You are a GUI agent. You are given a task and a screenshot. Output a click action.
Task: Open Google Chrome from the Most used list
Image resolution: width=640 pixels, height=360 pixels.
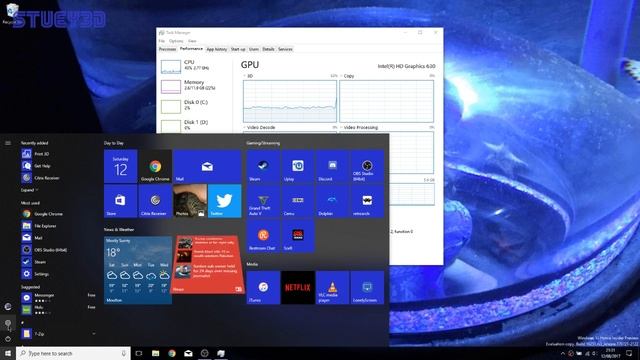(57, 214)
